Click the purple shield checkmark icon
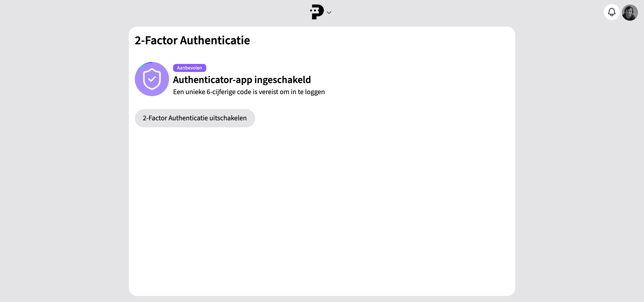 pos(152,79)
